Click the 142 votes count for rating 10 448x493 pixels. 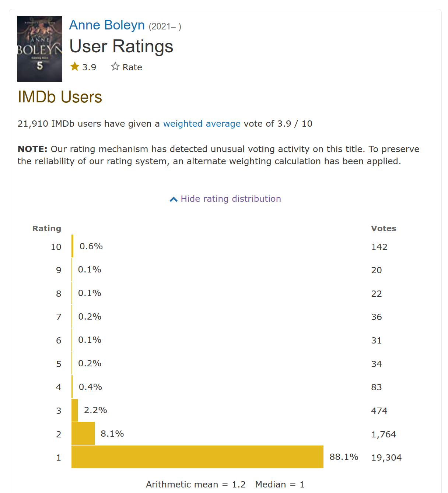click(379, 247)
